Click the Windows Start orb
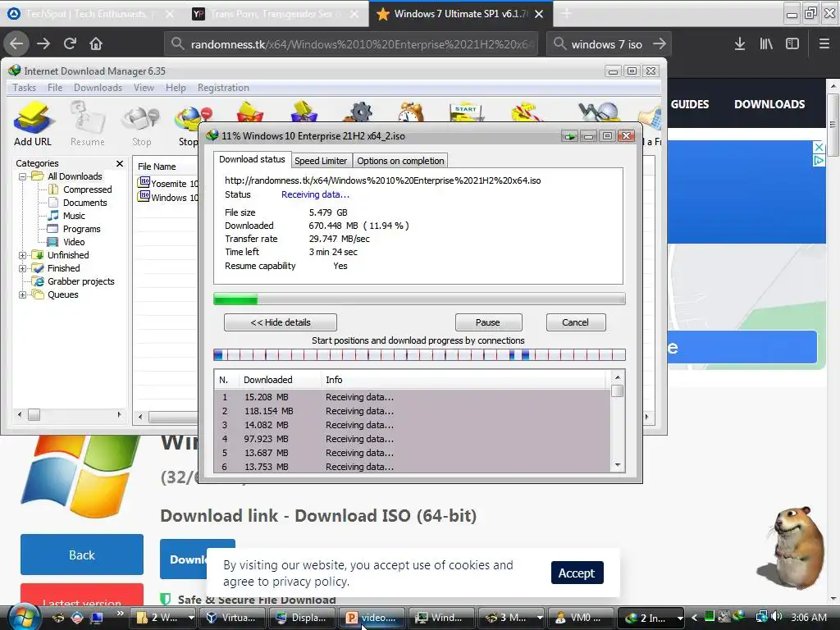This screenshot has width=840, height=630. click(24, 617)
